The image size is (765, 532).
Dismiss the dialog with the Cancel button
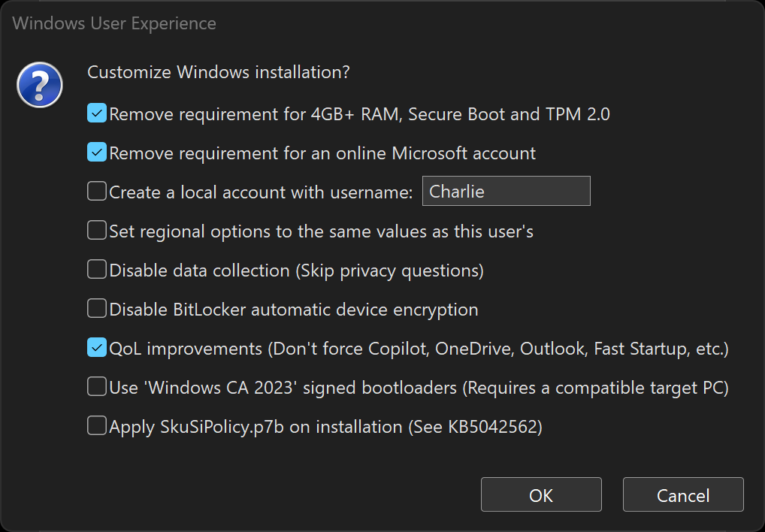(683, 495)
